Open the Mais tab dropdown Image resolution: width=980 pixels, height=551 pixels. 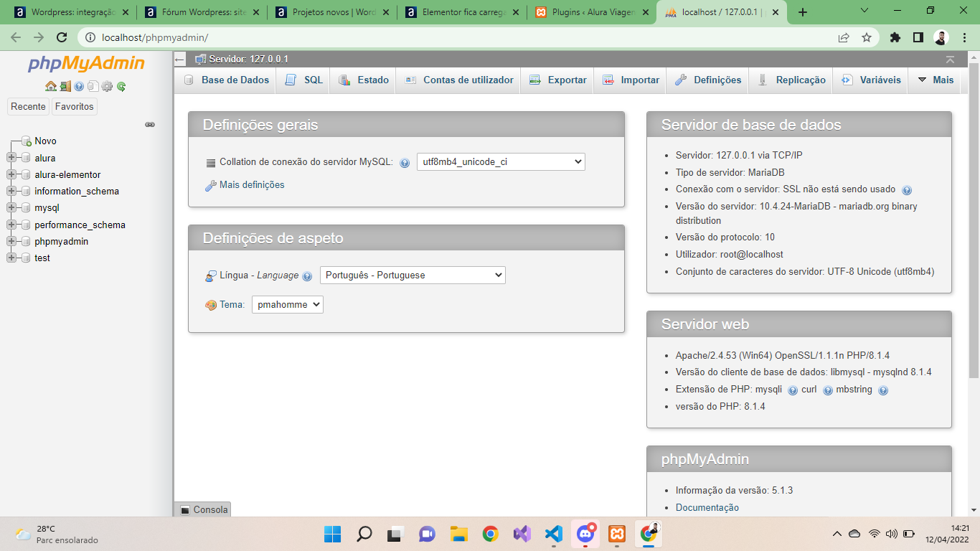click(x=936, y=80)
